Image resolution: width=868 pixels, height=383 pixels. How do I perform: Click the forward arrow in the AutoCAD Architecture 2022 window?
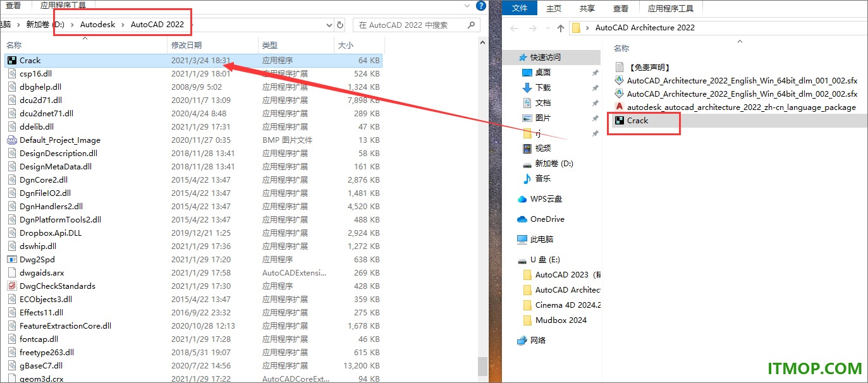(x=533, y=28)
